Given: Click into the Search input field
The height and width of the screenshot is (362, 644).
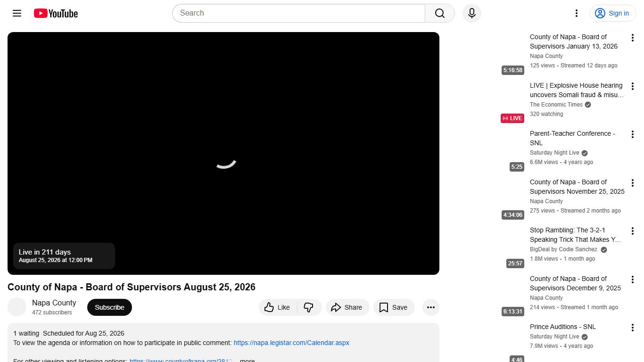Looking at the screenshot, I should point(298,13).
